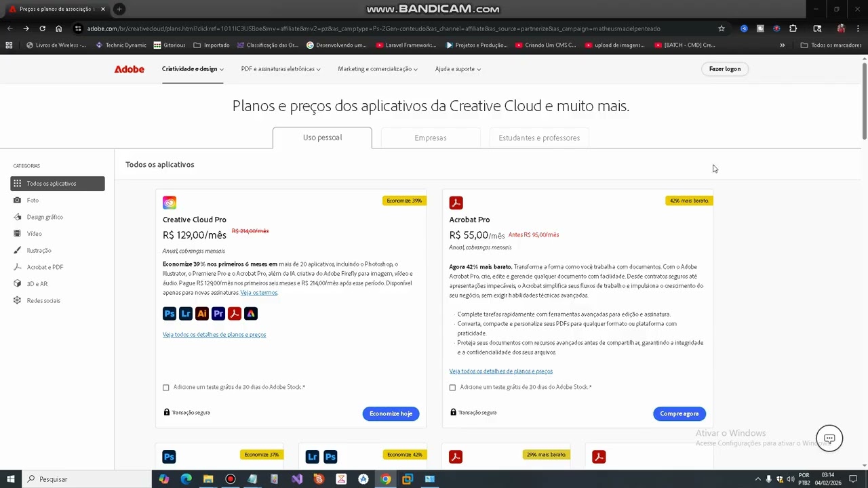
Task: Open the chat support bubble icon
Action: [x=829, y=439]
